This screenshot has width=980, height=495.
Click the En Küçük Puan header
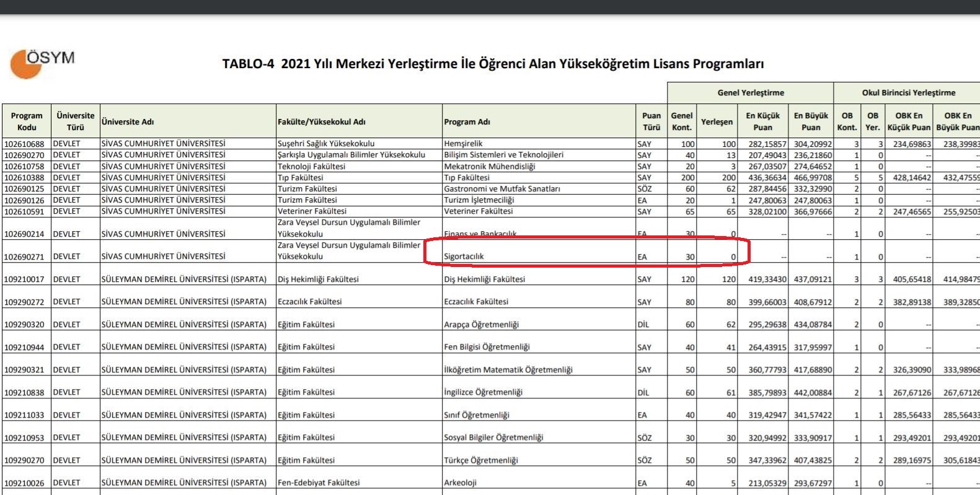point(762,121)
